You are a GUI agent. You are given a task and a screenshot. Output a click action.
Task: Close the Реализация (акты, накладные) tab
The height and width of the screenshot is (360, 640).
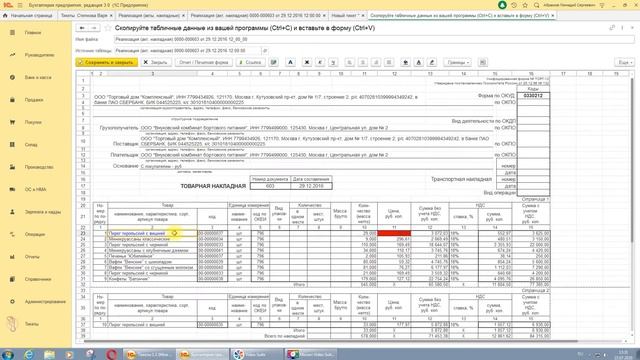(x=183, y=16)
